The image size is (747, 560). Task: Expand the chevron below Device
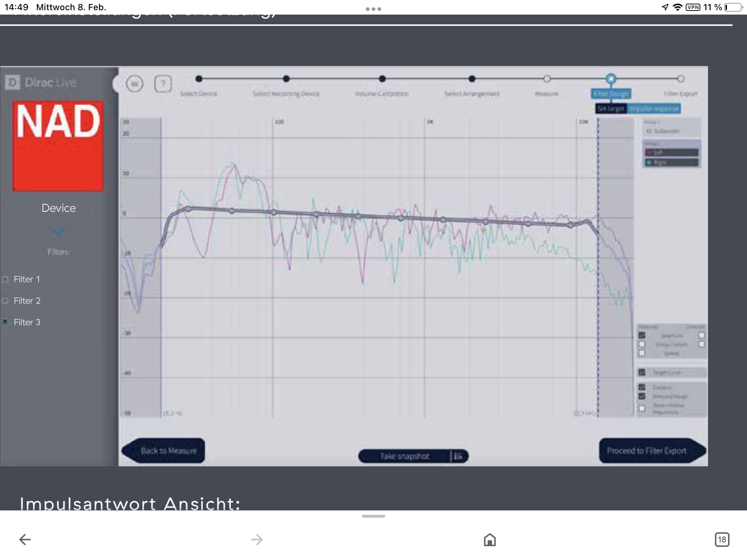pyautogui.click(x=58, y=232)
